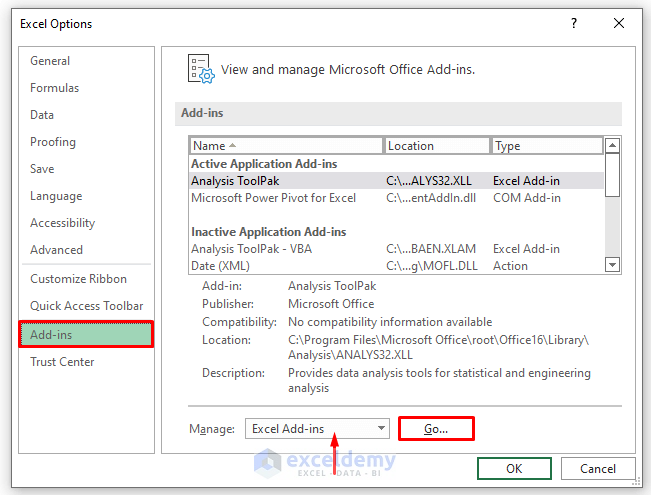Select Microsoft Power Pivot for Excel row
Image resolution: width=651 pixels, height=495 pixels.
[x=396, y=198]
